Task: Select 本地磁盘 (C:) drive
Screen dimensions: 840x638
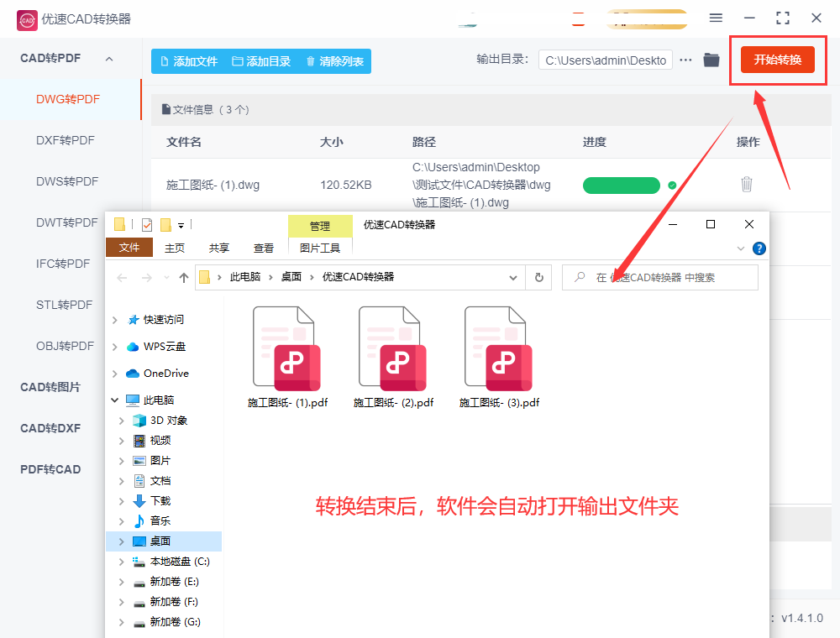Action: [179, 561]
